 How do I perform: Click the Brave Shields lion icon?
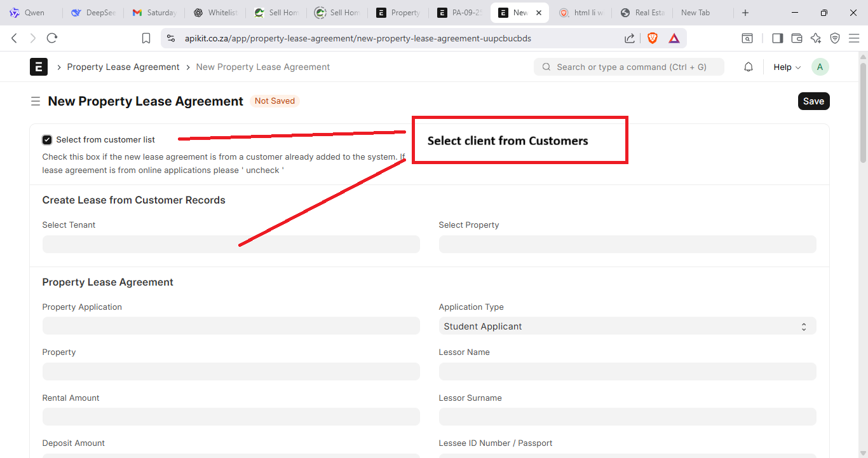click(x=652, y=38)
